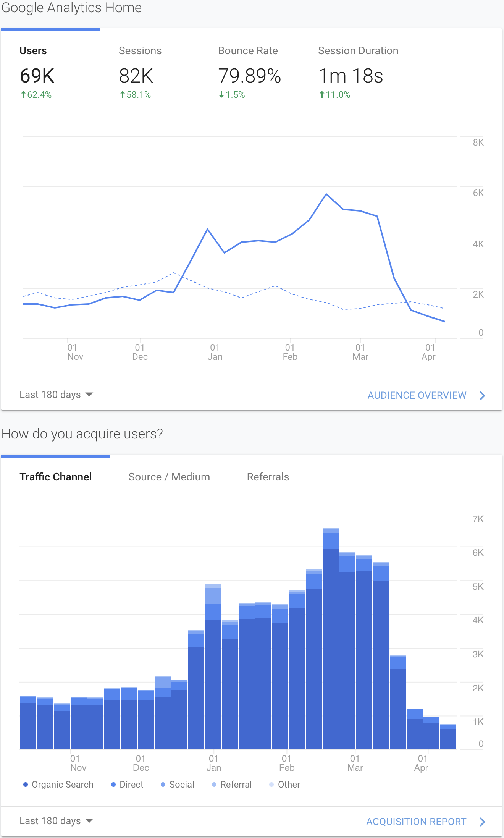This screenshot has width=504, height=838.
Task: Click the Audience Overview link
Action: click(x=417, y=395)
